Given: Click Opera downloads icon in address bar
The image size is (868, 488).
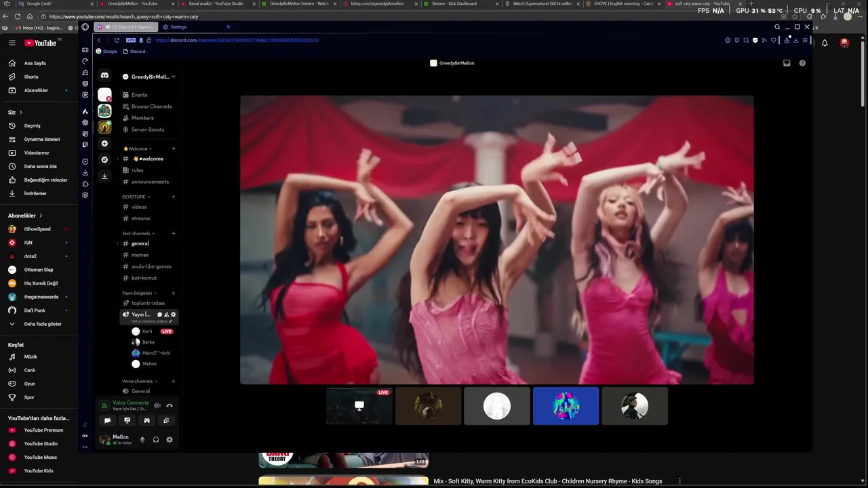Looking at the screenshot, I should [796, 40].
